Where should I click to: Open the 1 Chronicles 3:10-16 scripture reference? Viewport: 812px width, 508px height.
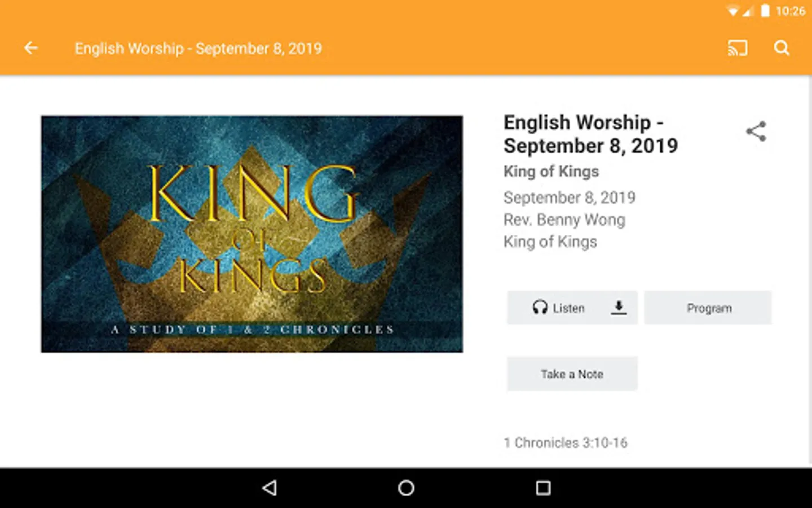pos(566,443)
